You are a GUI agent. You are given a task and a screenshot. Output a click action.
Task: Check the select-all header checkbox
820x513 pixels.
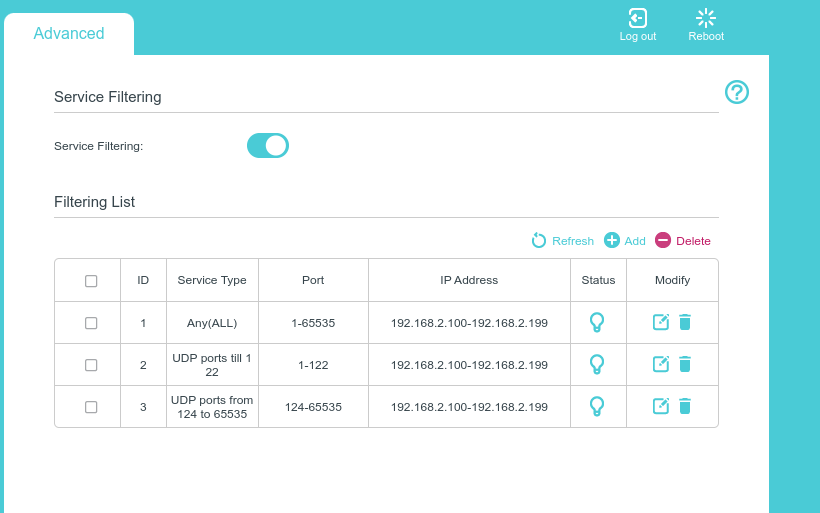(91, 281)
